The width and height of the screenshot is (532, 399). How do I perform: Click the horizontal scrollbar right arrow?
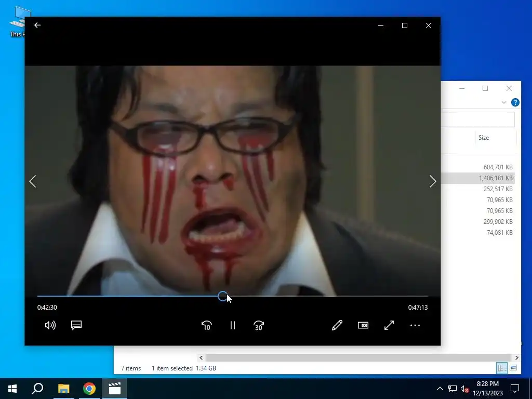coord(516,357)
